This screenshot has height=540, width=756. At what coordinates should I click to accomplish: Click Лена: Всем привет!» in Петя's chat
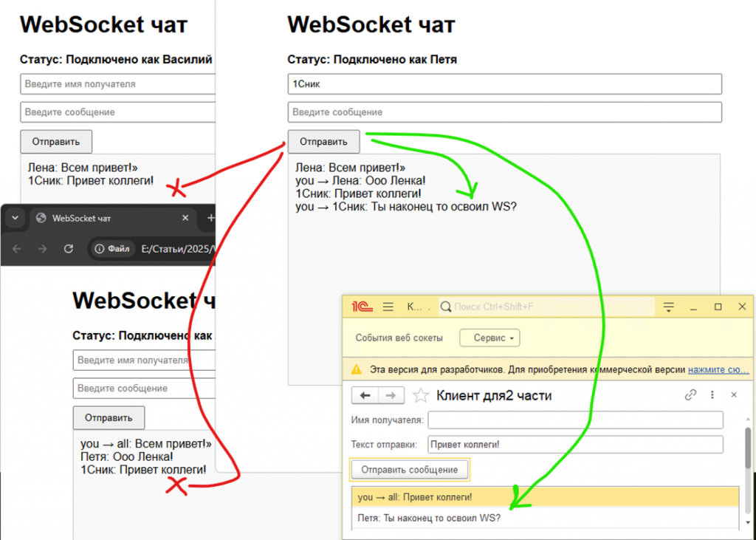351,168
